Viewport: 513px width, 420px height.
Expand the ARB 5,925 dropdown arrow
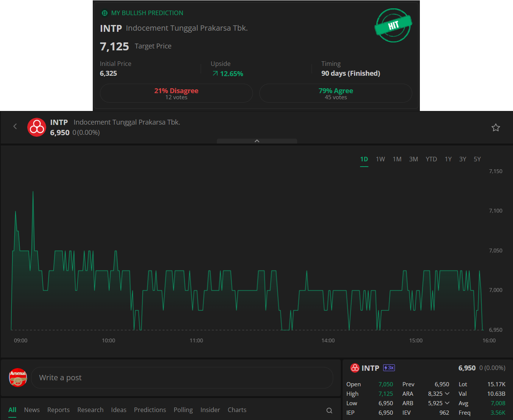447,403
